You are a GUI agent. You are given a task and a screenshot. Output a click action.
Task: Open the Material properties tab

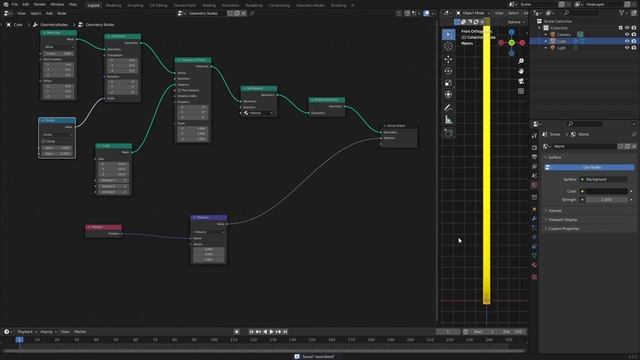pos(534,265)
